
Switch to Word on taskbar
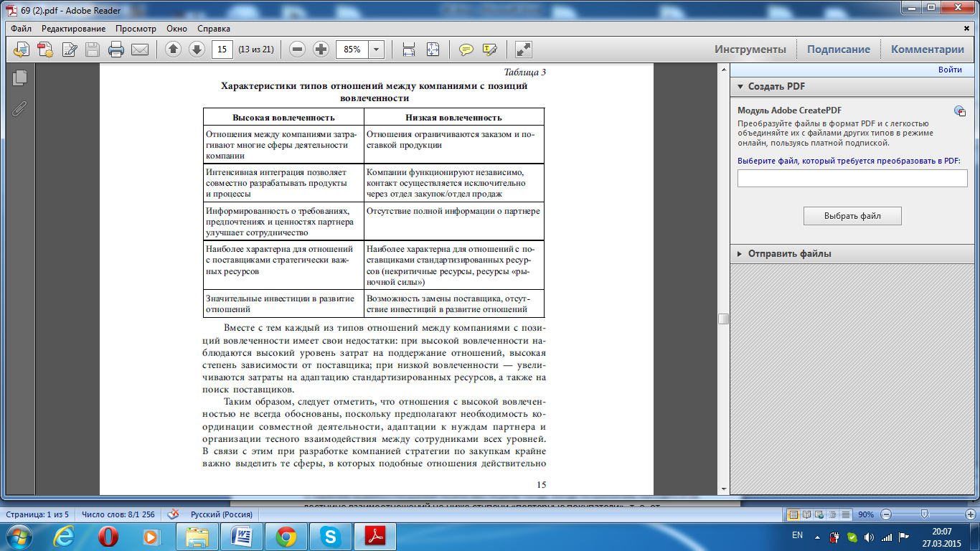click(x=242, y=536)
